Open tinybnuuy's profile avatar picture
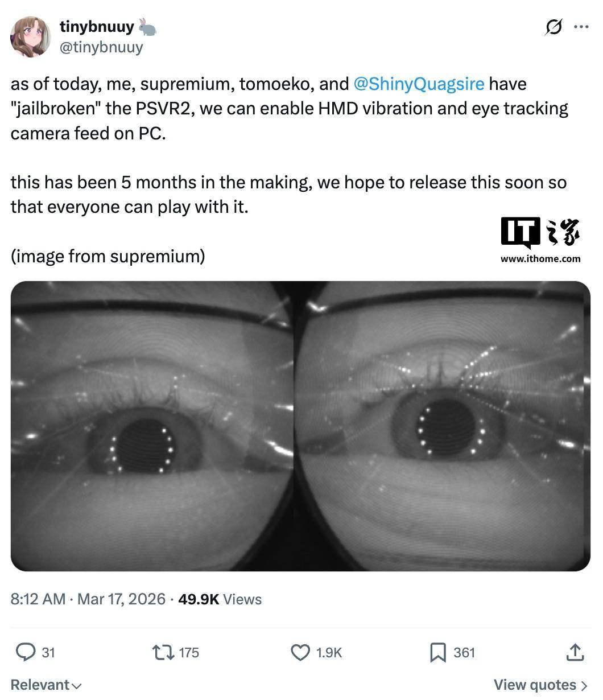603x700 pixels. click(x=31, y=36)
